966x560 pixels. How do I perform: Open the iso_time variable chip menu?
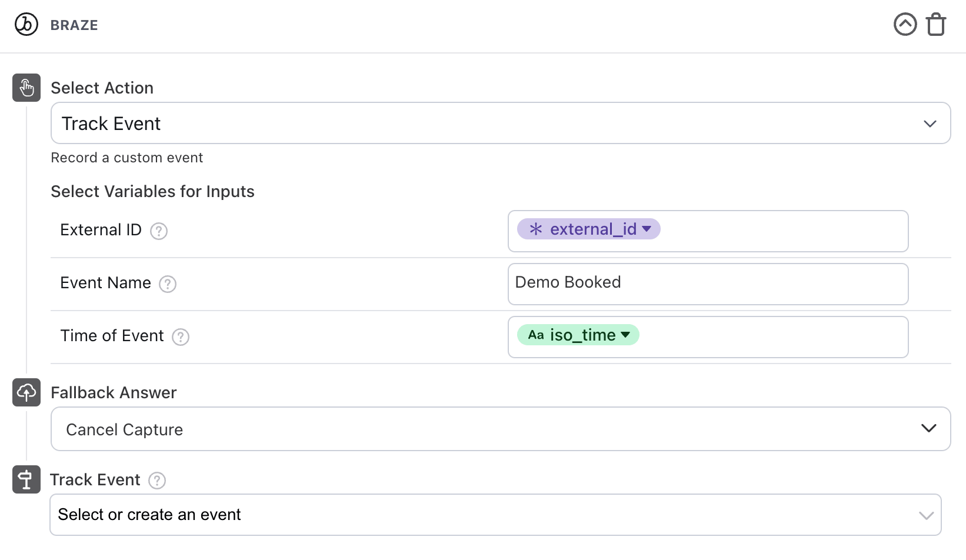(x=578, y=335)
